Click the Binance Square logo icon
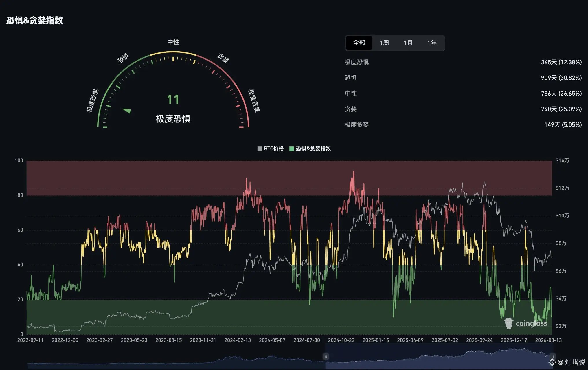 coord(552,362)
